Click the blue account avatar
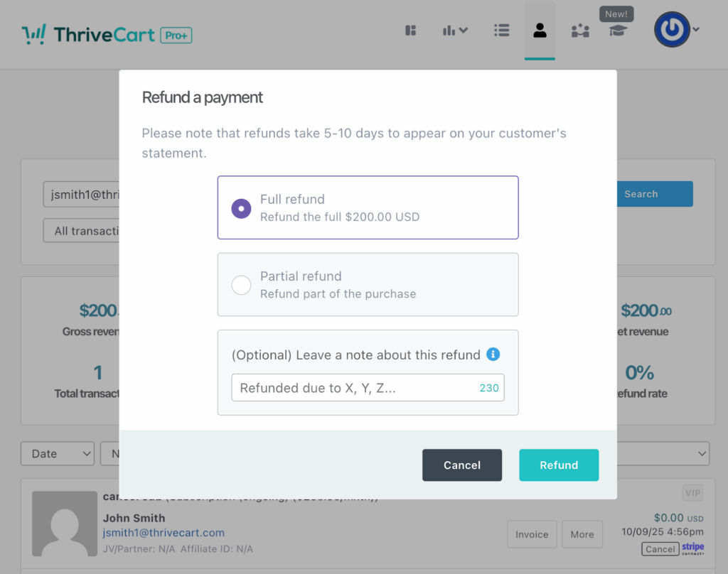 (x=672, y=30)
